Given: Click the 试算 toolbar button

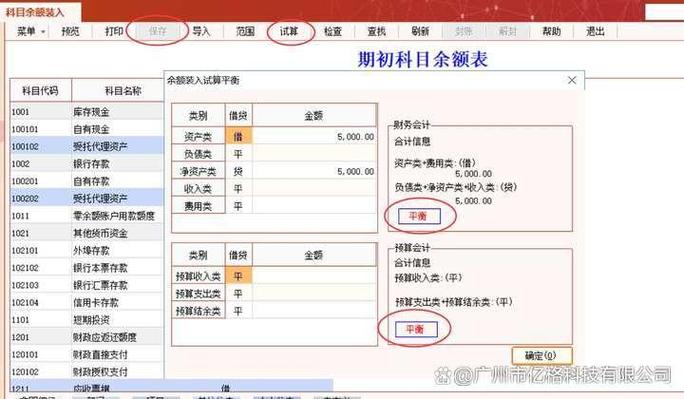Looking at the screenshot, I should tap(289, 31).
